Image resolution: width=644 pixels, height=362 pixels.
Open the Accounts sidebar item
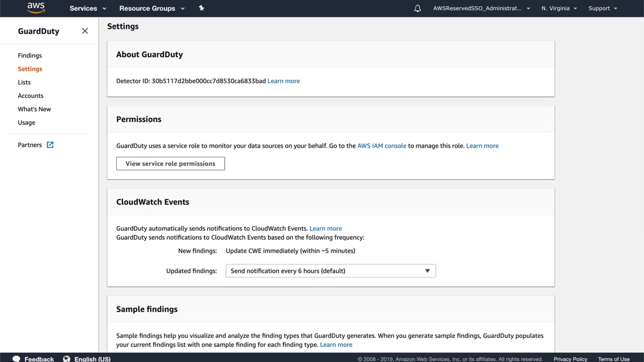click(x=31, y=96)
